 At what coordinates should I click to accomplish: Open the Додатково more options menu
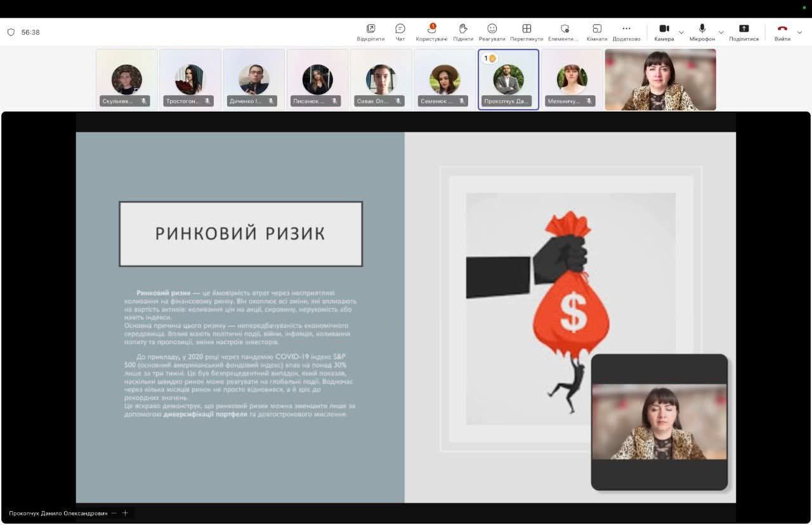[626, 32]
